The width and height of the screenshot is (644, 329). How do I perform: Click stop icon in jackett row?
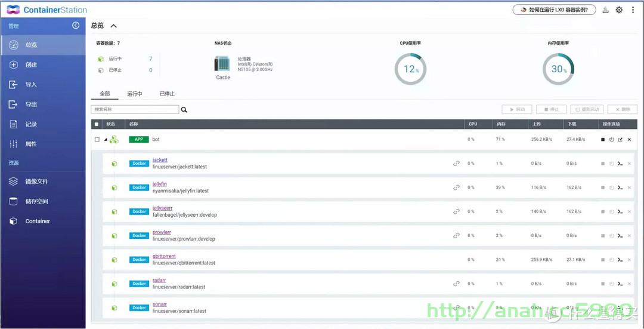[602, 164]
